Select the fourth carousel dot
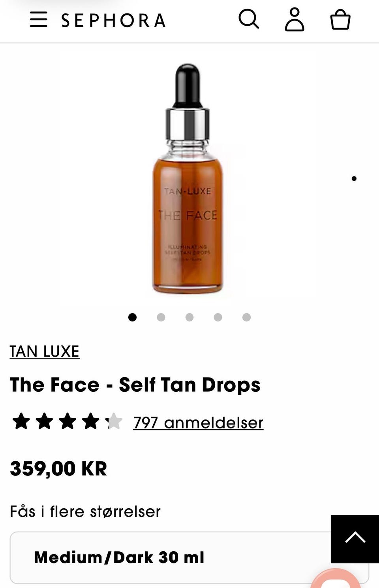 [x=218, y=317]
